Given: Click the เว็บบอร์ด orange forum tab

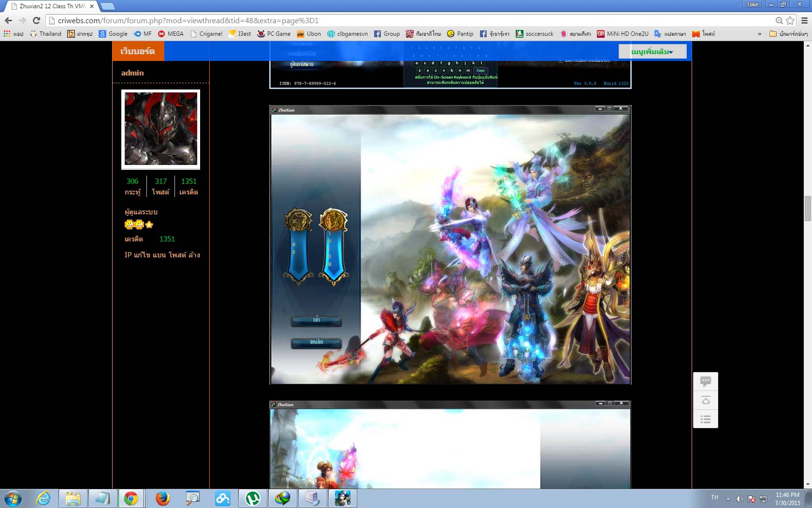Looking at the screenshot, I should click(138, 51).
